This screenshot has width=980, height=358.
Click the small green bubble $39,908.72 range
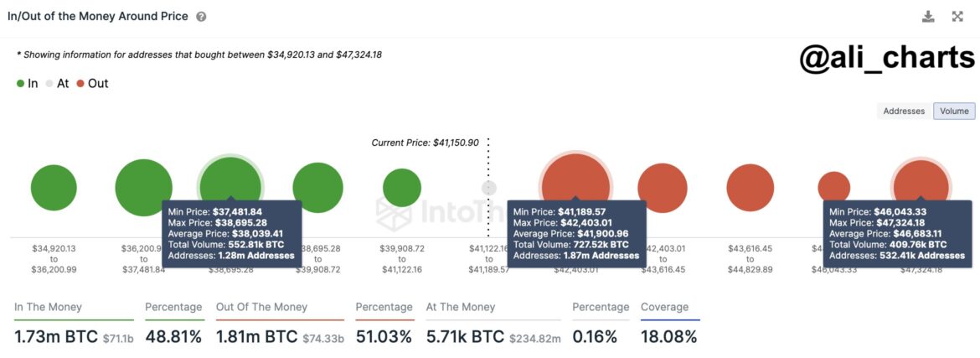402,188
